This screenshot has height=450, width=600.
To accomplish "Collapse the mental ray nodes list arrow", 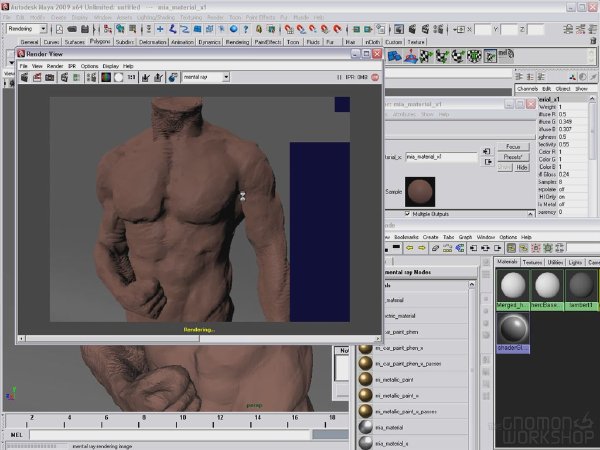I will [x=471, y=284].
